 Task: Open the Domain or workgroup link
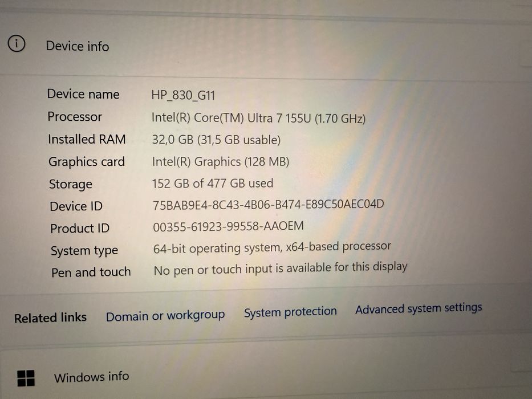165,316
